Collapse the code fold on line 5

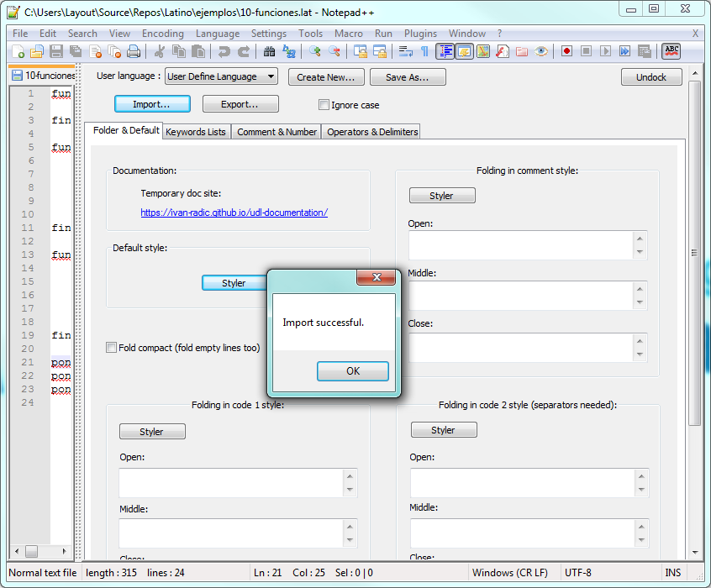[x=50, y=147]
